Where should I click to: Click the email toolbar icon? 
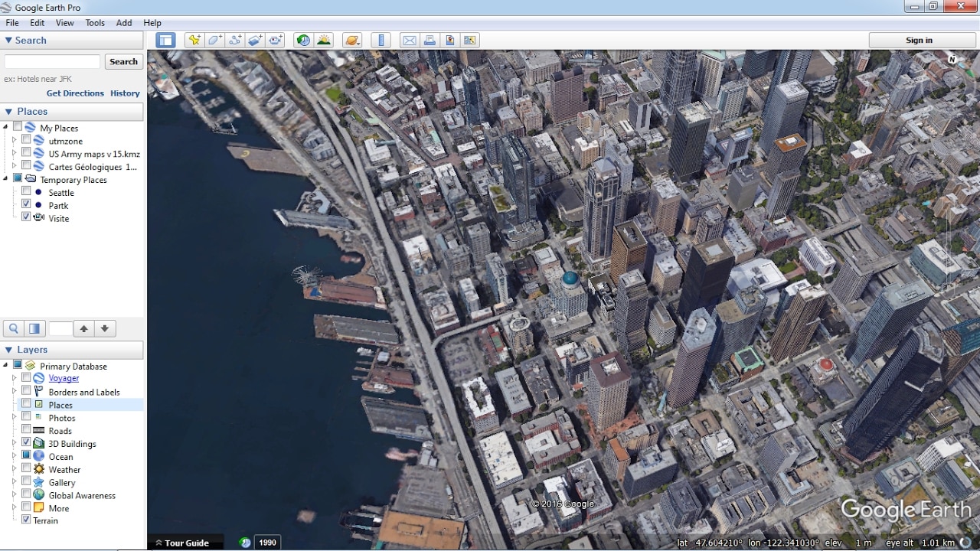[409, 41]
